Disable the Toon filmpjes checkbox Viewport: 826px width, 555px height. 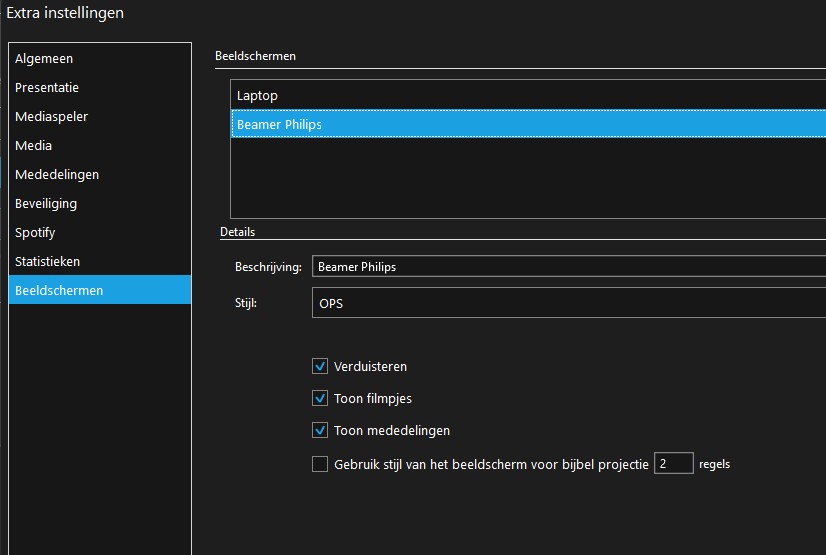320,398
